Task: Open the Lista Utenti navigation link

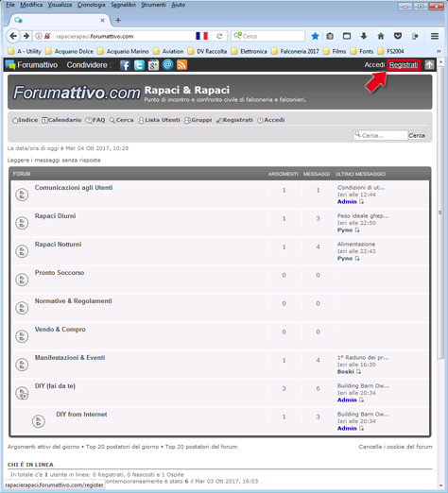Action: 159,120
